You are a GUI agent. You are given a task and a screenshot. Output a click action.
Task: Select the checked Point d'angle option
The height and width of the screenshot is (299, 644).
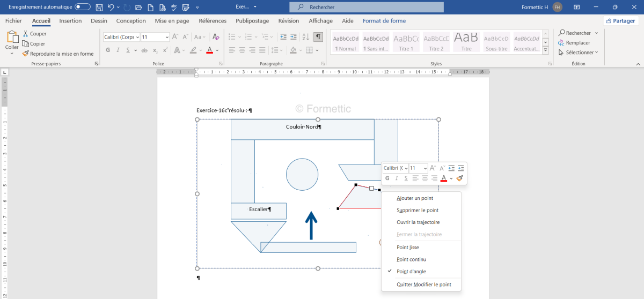point(411,272)
